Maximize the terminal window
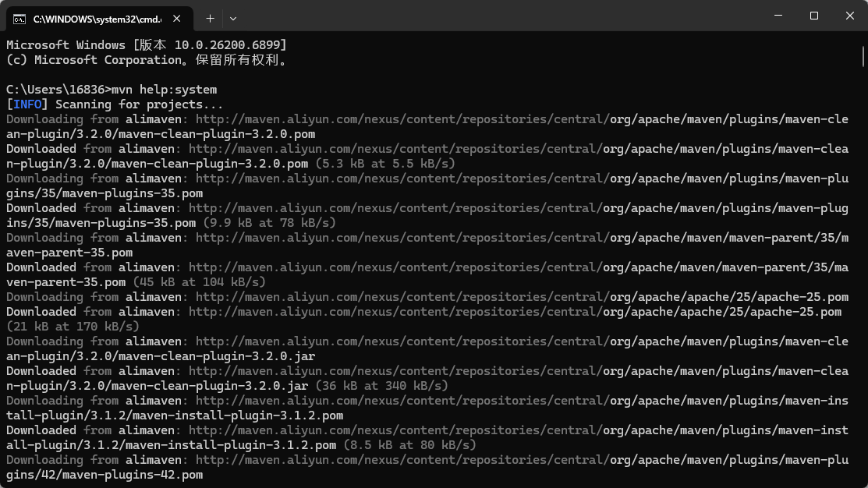 (x=814, y=16)
